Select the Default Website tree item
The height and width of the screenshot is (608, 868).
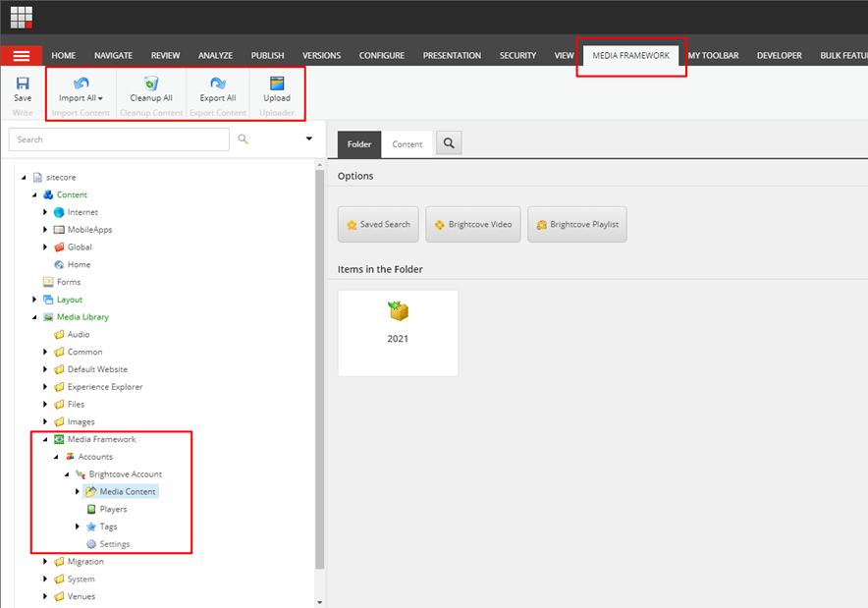97,369
